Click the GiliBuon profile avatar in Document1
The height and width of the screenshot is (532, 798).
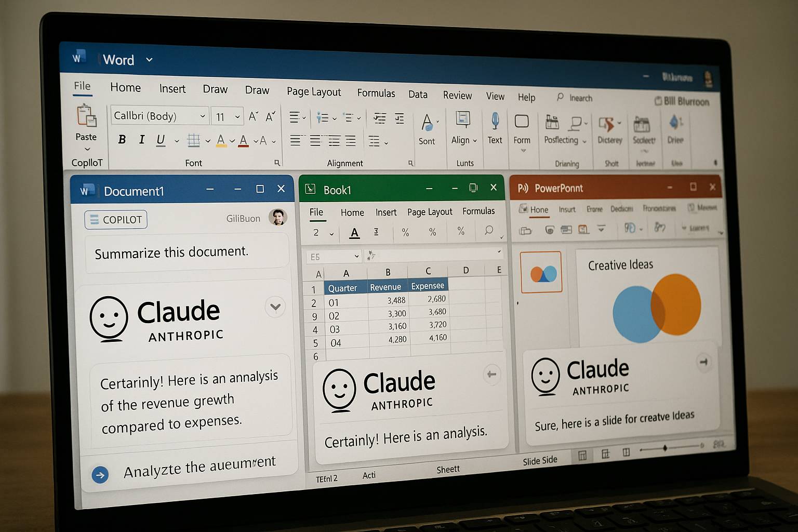[278, 217]
